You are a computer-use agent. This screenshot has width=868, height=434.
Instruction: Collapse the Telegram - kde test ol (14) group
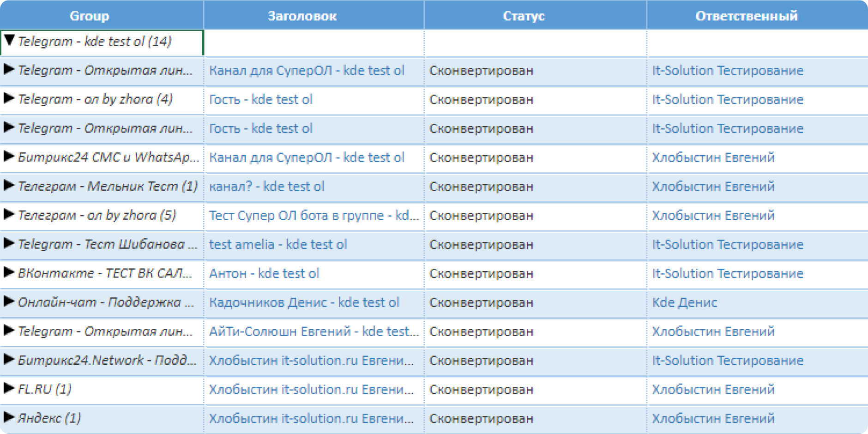[x=9, y=41]
